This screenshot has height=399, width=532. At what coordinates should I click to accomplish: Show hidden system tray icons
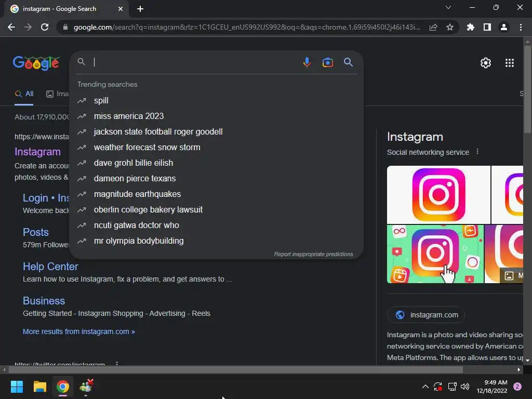tap(425, 387)
